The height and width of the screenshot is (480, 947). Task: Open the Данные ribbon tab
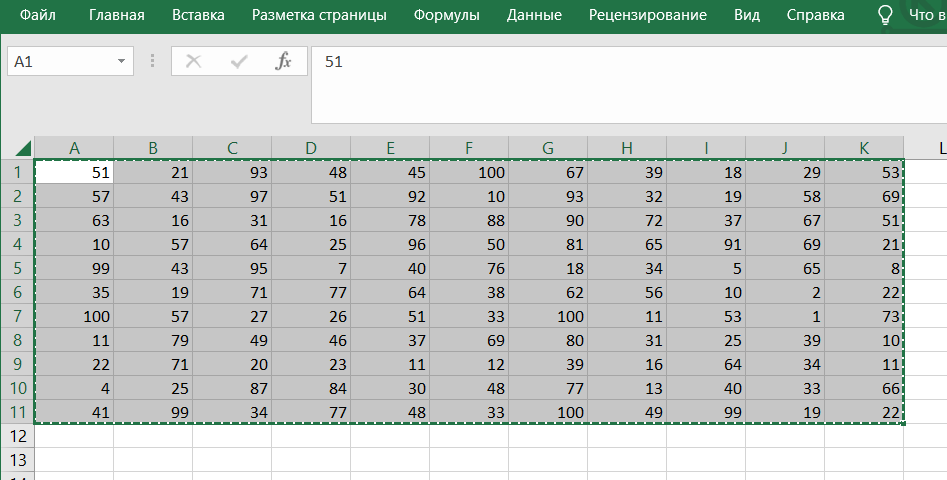(x=534, y=15)
